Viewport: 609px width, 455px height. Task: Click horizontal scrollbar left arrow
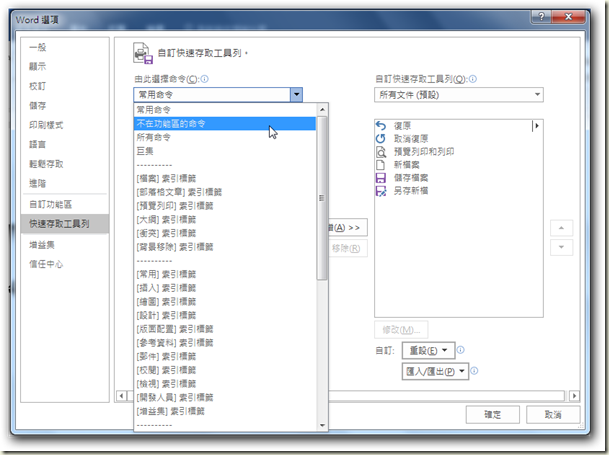pyautogui.click(x=122, y=396)
